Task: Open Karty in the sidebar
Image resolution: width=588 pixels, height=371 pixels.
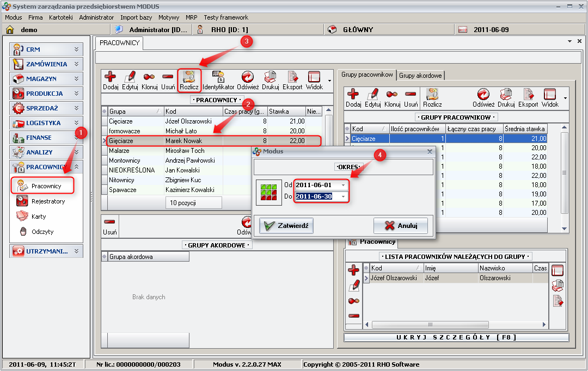Action: tap(39, 217)
